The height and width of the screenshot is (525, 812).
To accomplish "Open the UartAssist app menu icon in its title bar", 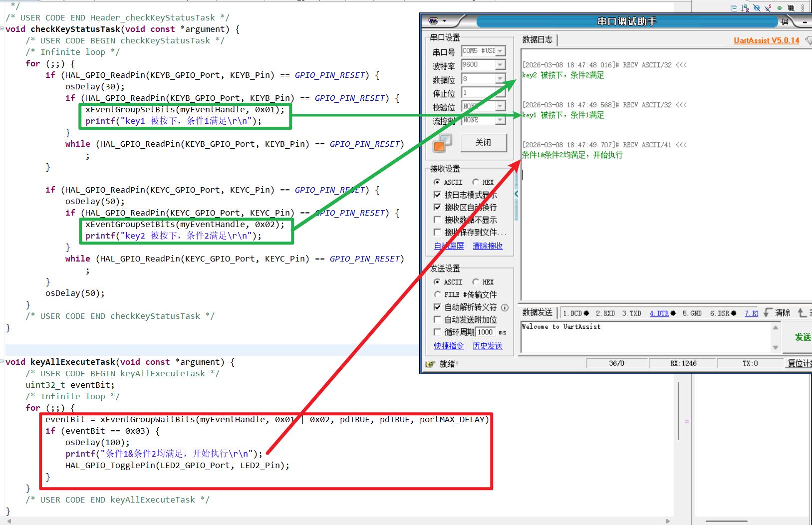I will [433, 21].
